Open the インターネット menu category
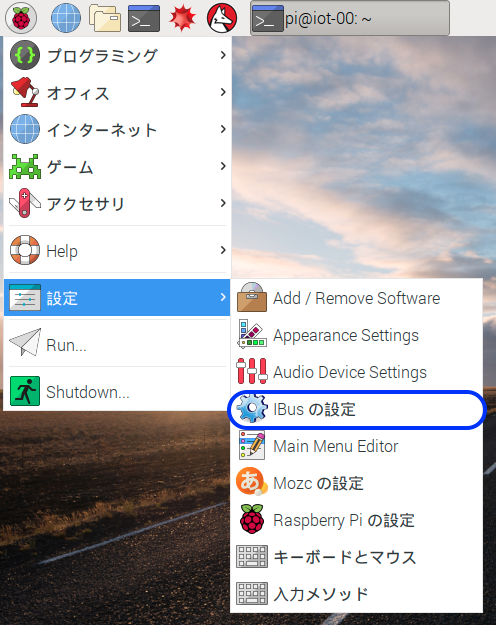 118,130
